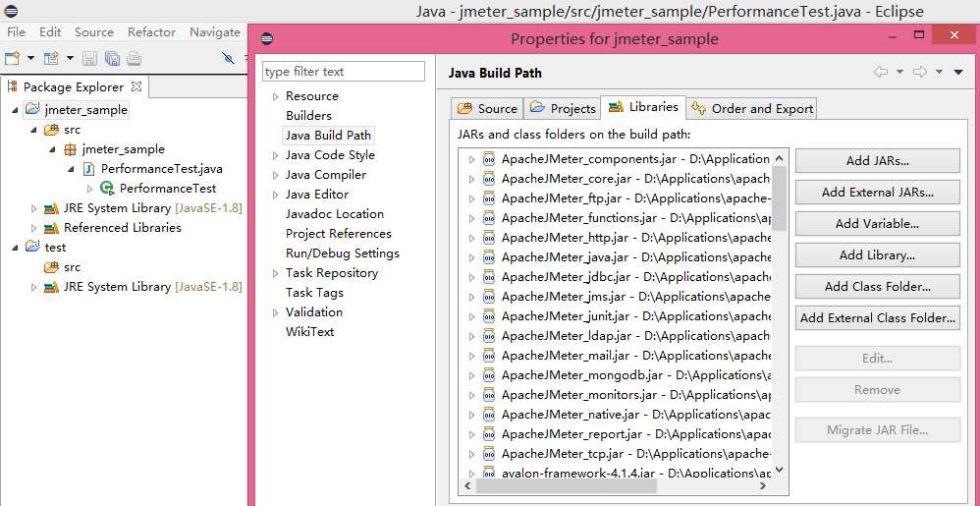This screenshot has height=506, width=980.
Task: Click the ApacheJMeter_ftp.jar jar icon
Action: [489, 198]
